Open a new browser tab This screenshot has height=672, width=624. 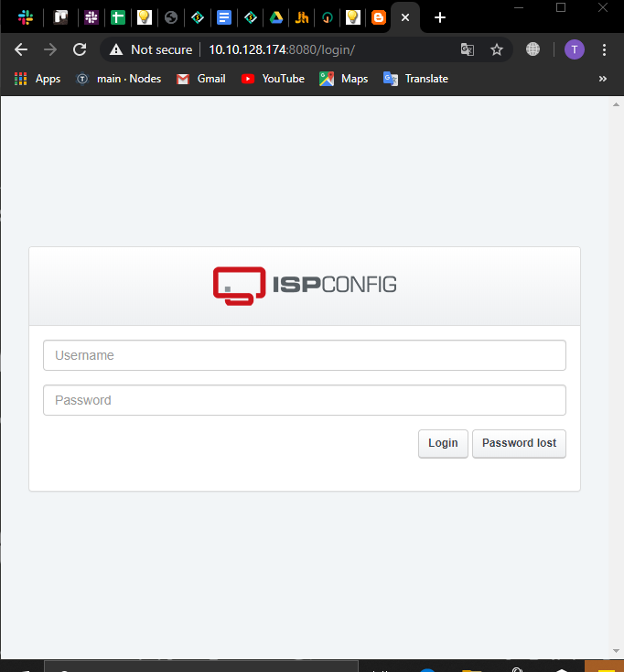pos(440,17)
